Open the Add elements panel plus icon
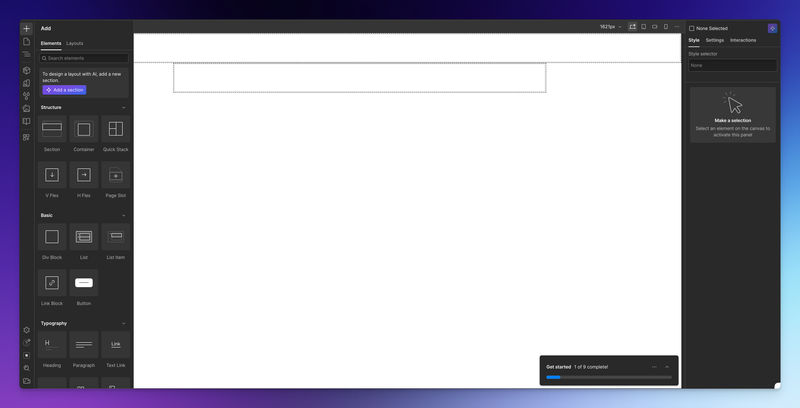 tap(27, 29)
